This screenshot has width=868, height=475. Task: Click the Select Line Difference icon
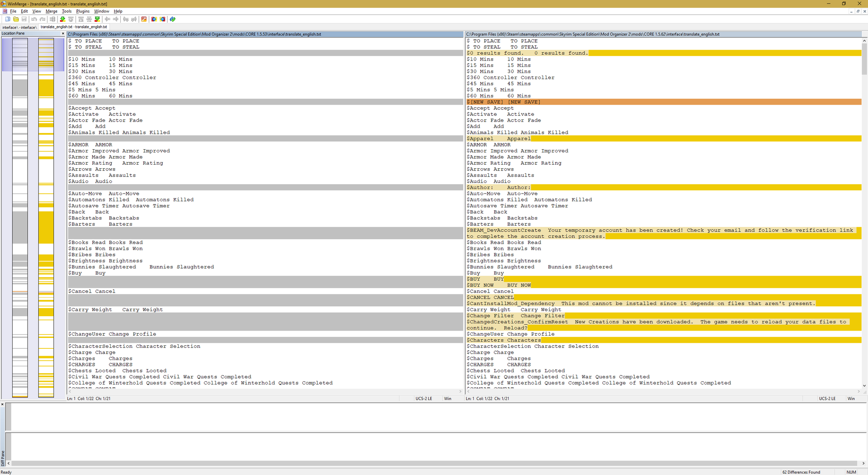click(52, 19)
